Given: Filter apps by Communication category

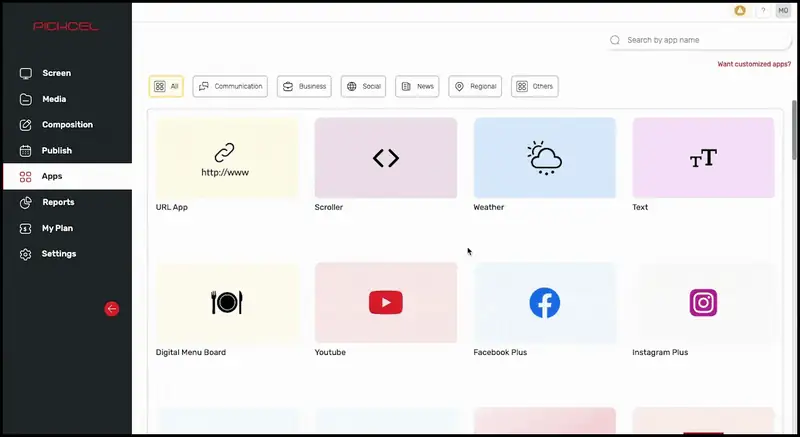Looking at the screenshot, I should 230,86.
